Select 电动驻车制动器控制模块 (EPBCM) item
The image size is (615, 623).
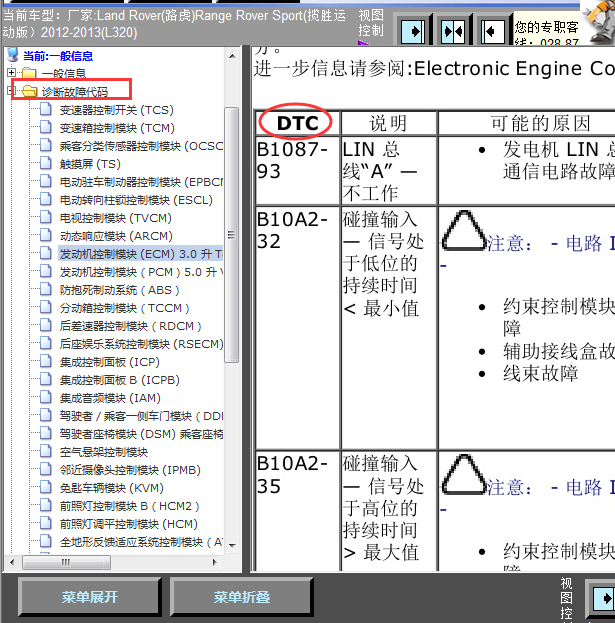(x=141, y=182)
